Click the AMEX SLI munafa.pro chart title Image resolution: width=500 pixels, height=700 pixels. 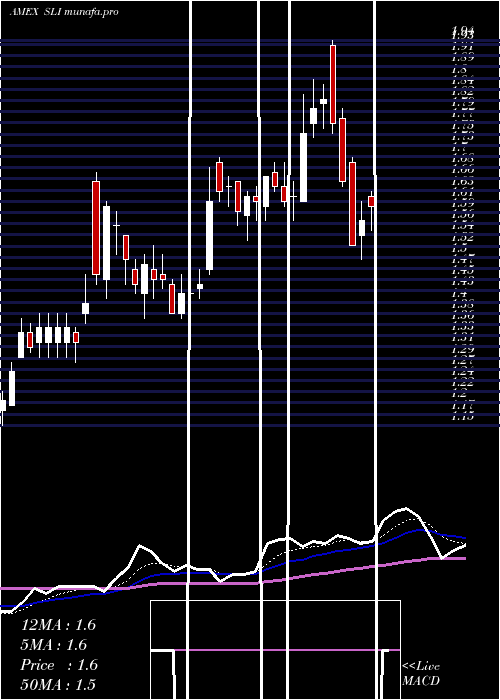tap(64, 12)
